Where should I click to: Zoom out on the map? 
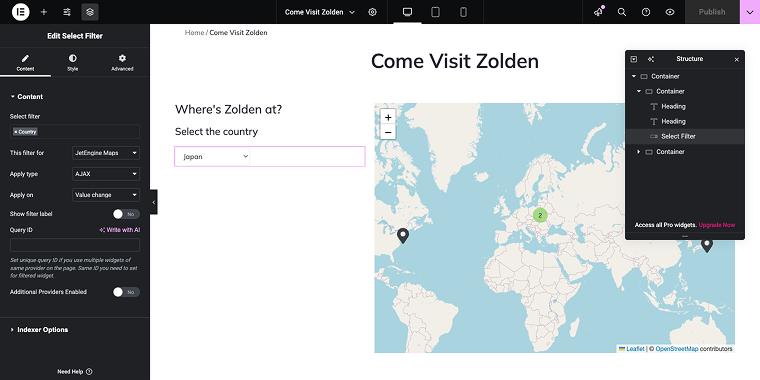point(388,132)
